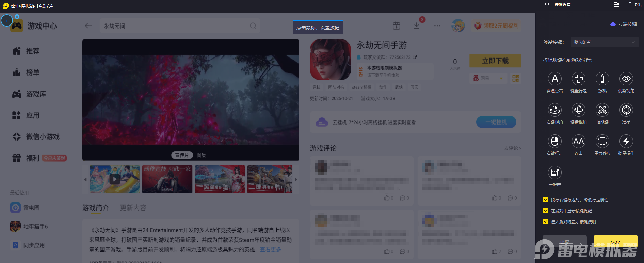Open 榜单 in the sidebar

coord(26,72)
